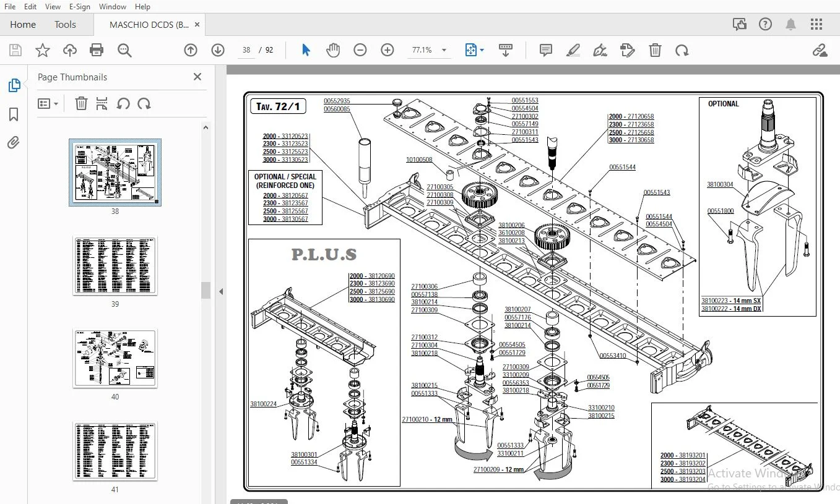
Task: Open the Page Thumbnails sidebar icon
Action: 14,86
